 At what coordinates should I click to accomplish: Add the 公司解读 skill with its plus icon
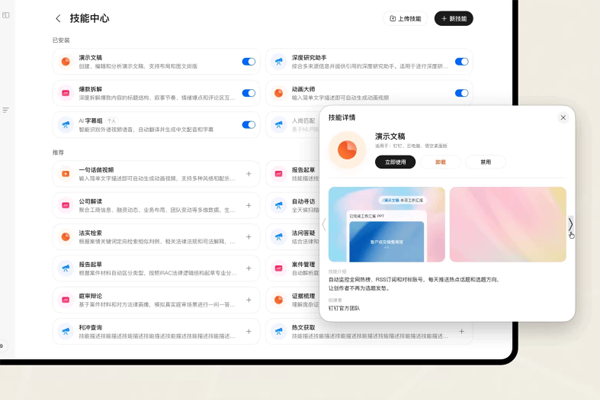click(x=249, y=206)
